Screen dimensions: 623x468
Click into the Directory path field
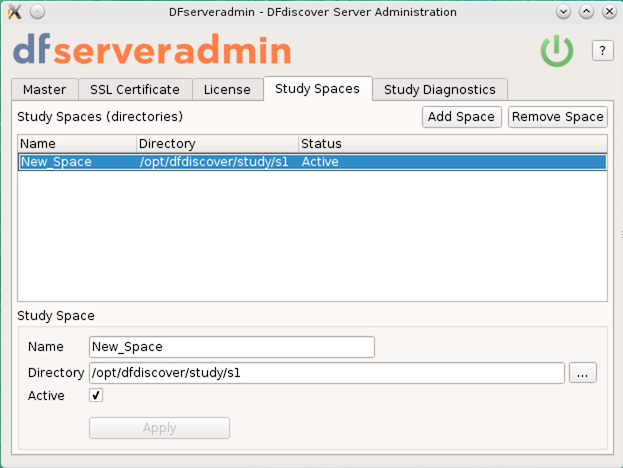pyautogui.click(x=326, y=373)
